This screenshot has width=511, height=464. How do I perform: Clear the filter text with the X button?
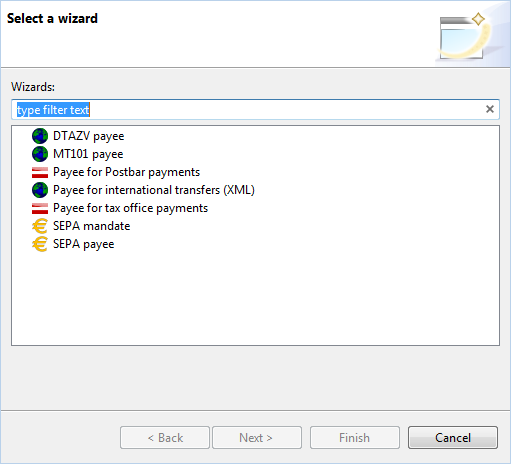(490, 109)
